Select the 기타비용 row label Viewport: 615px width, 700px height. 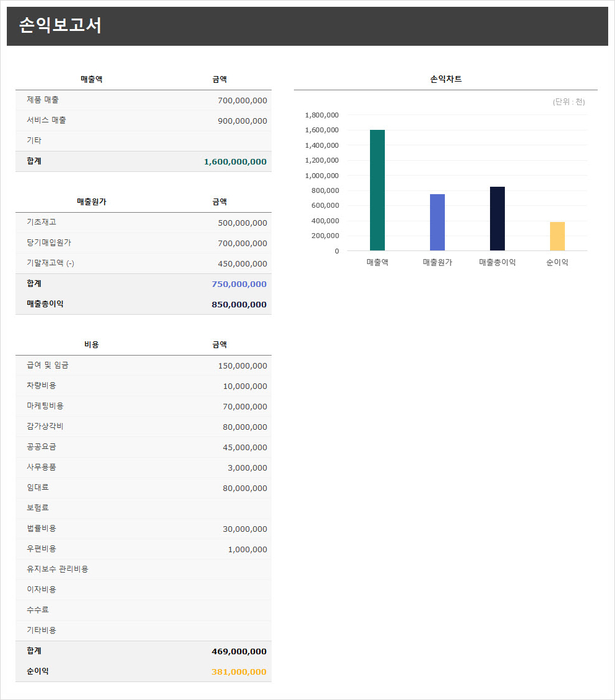(41, 630)
